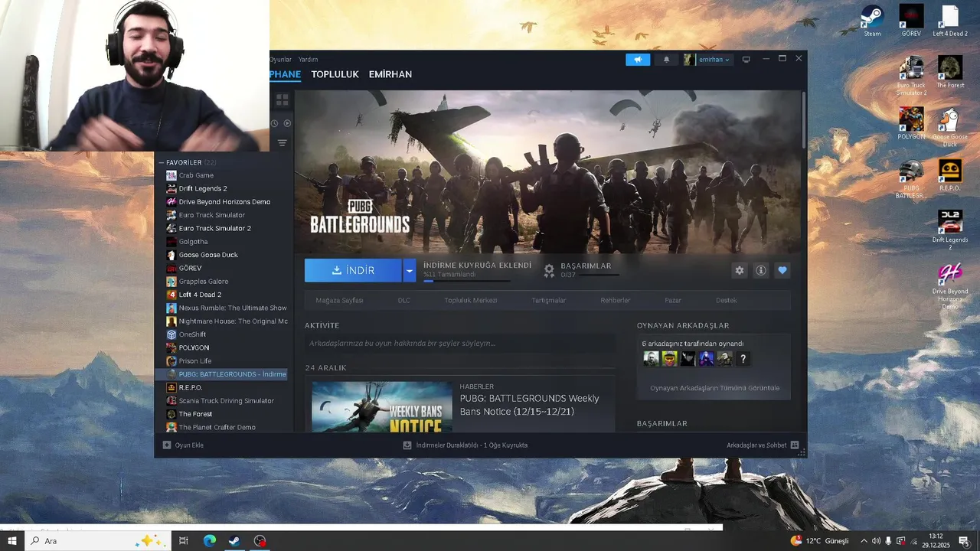This screenshot has width=980, height=551.
Task: Toggle library grid view icon
Action: tap(282, 99)
